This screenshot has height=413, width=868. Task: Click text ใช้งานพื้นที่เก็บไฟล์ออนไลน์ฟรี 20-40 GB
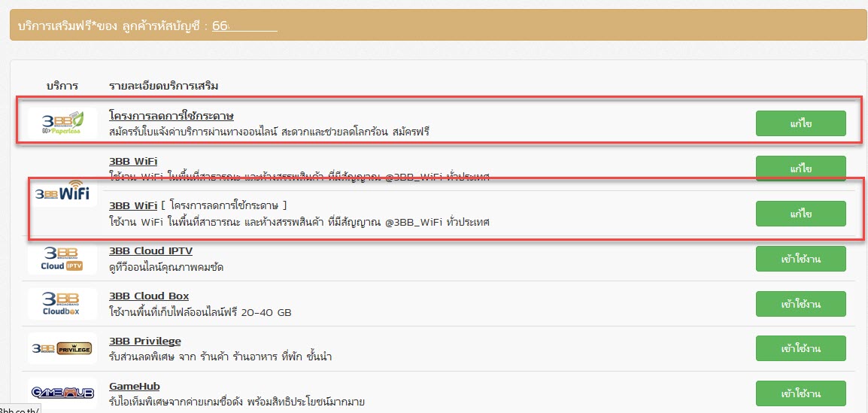200,312
